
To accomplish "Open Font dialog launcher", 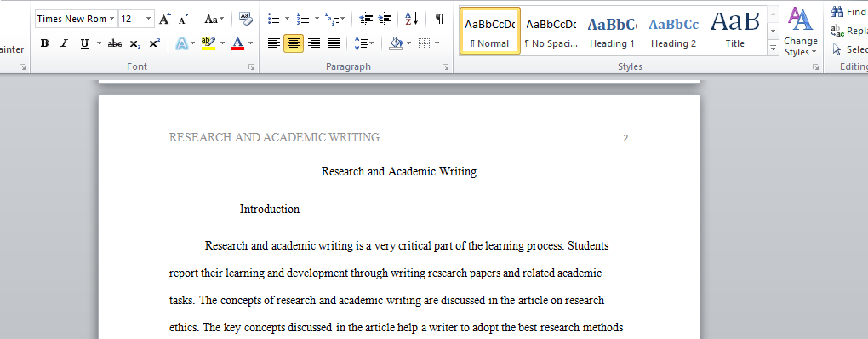I will point(251,67).
